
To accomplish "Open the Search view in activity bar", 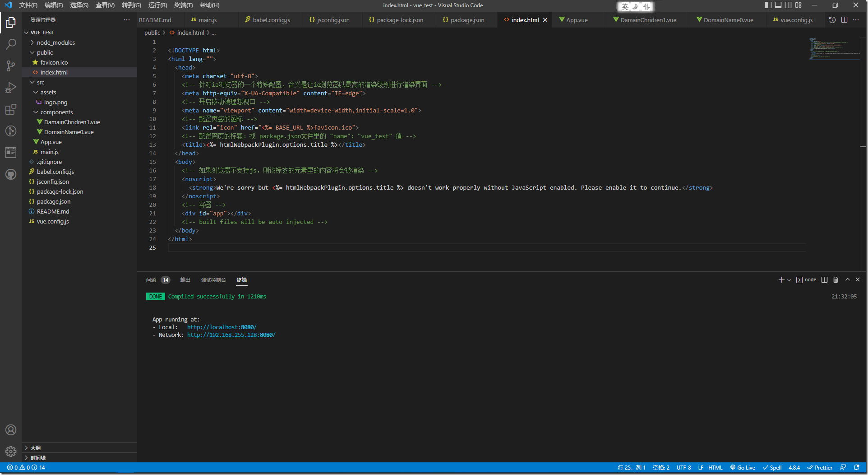I will (11, 44).
